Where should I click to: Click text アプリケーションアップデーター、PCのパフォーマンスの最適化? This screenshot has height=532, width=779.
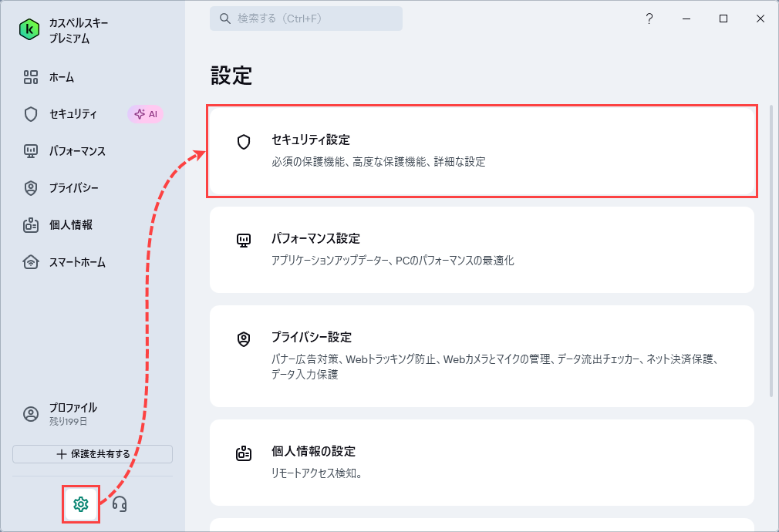(393, 261)
